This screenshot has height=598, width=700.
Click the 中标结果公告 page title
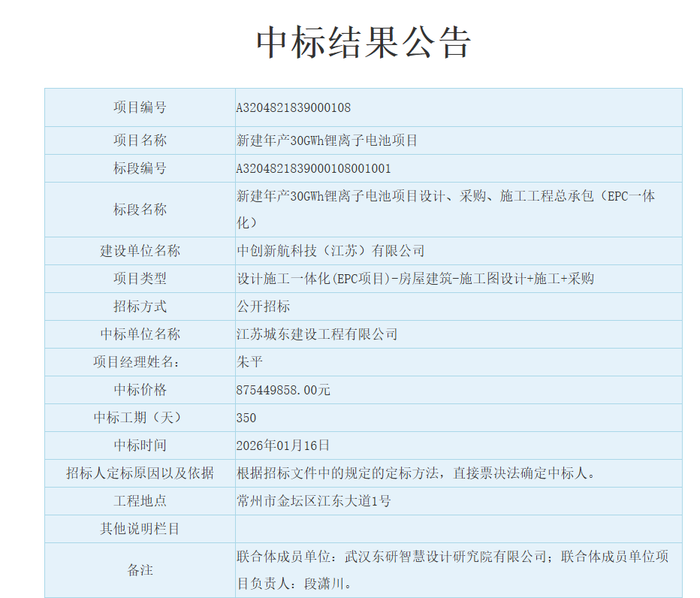tap(364, 42)
